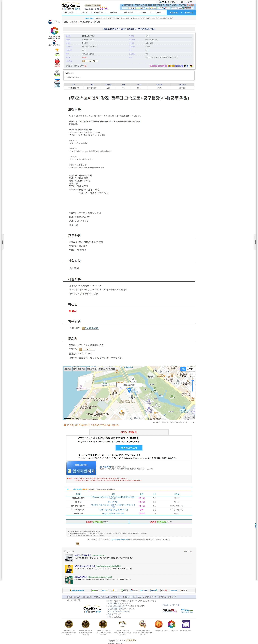Image resolution: width=258 pixels, height=644 pixels.
Task: Click the 문의 메일 button under 문의처
Action: (87, 350)
